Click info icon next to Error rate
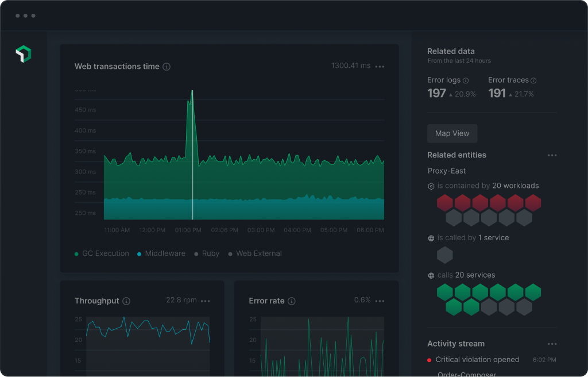 click(292, 301)
